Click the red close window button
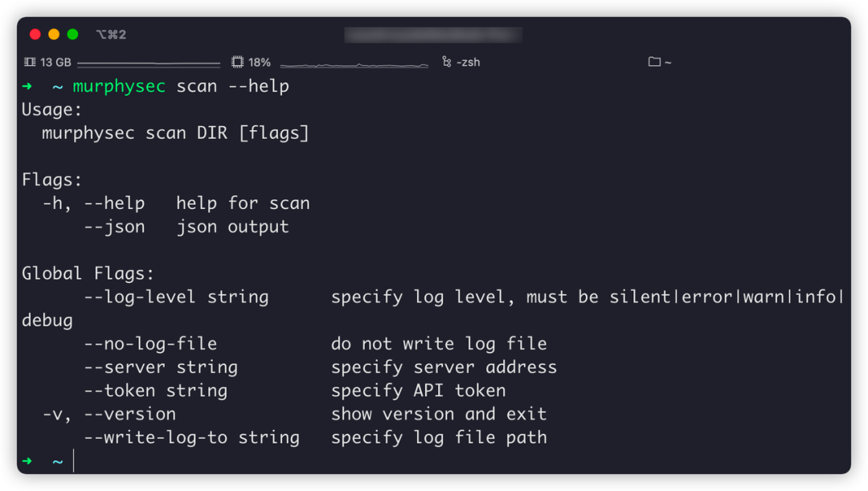The width and height of the screenshot is (868, 491). (x=35, y=34)
